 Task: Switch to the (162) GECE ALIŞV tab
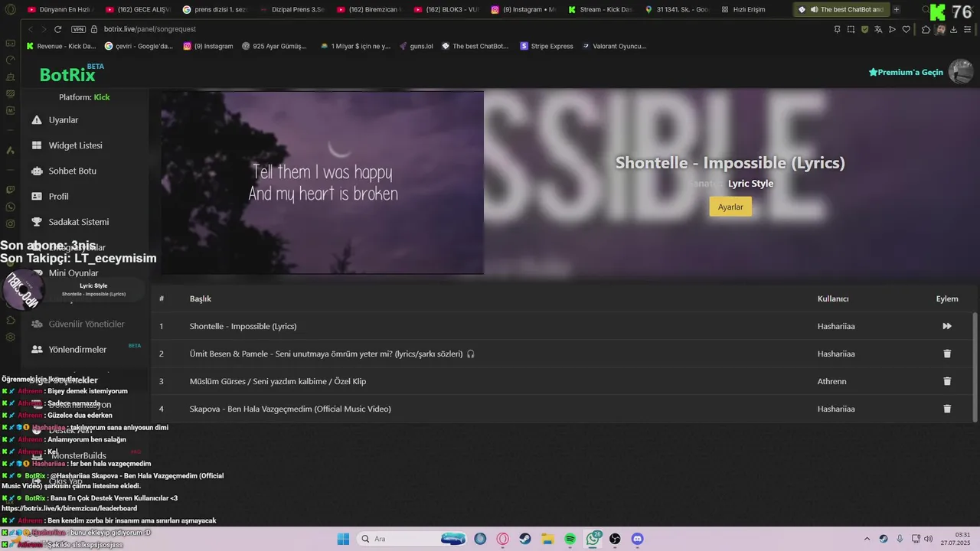[138, 9]
